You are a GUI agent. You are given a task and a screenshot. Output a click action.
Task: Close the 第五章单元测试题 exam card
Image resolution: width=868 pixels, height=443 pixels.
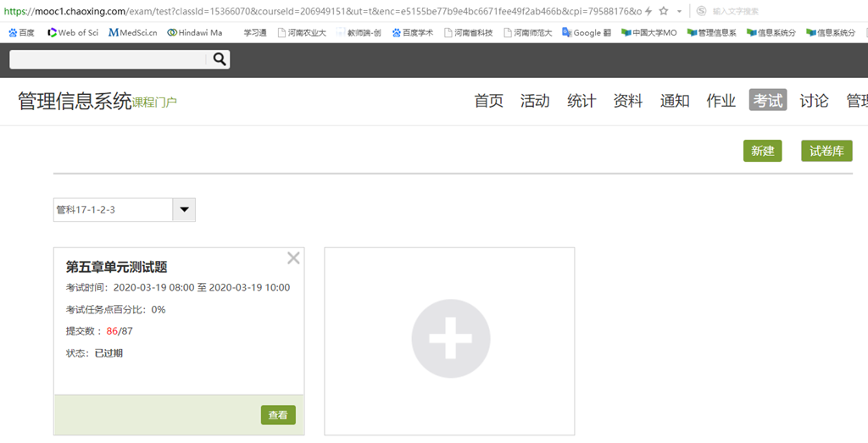(x=293, y=258)
